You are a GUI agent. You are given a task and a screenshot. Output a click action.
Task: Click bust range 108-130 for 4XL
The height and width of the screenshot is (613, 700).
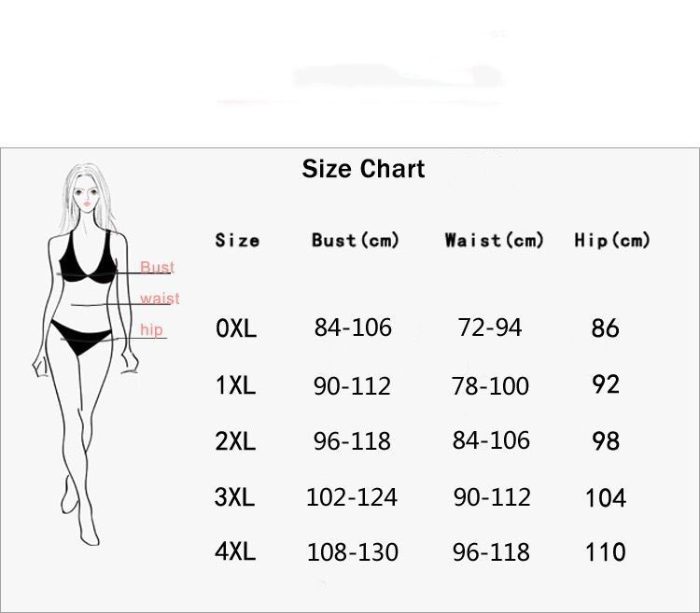coord(352,552)
